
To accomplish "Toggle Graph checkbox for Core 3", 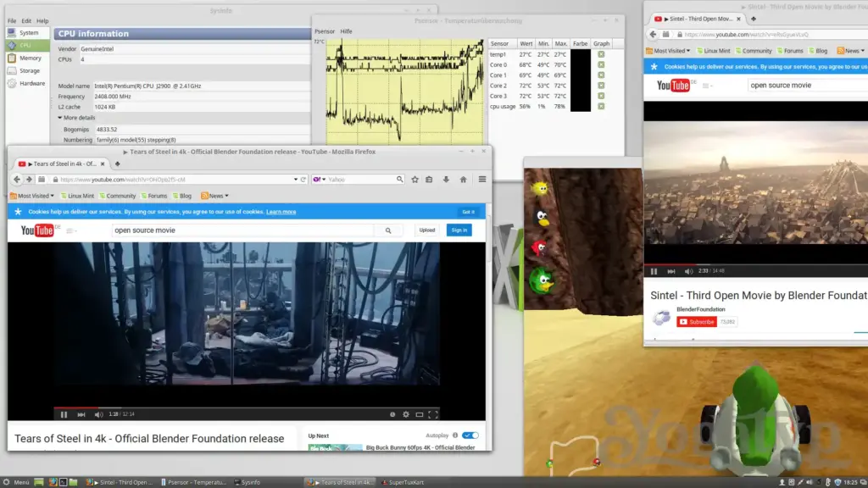I will pos(601,97).
